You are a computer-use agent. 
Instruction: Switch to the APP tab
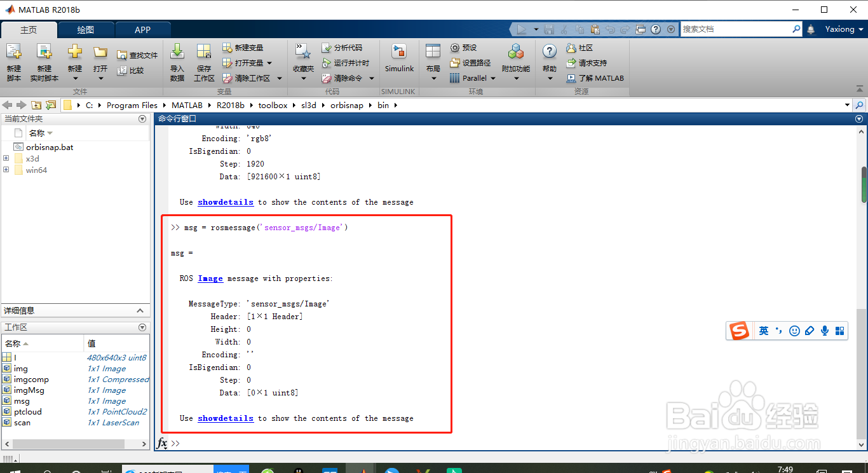point(143,30)
